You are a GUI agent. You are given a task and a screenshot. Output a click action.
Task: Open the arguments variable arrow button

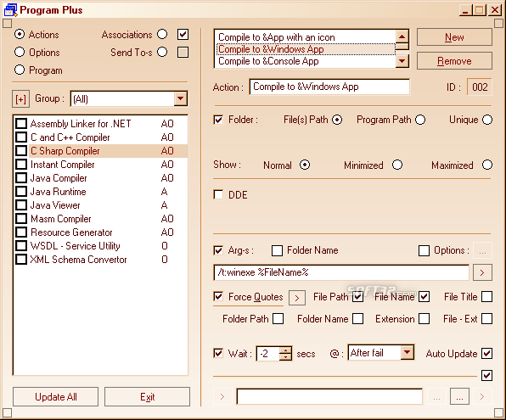pyautogui.click(x=482, y=272)
